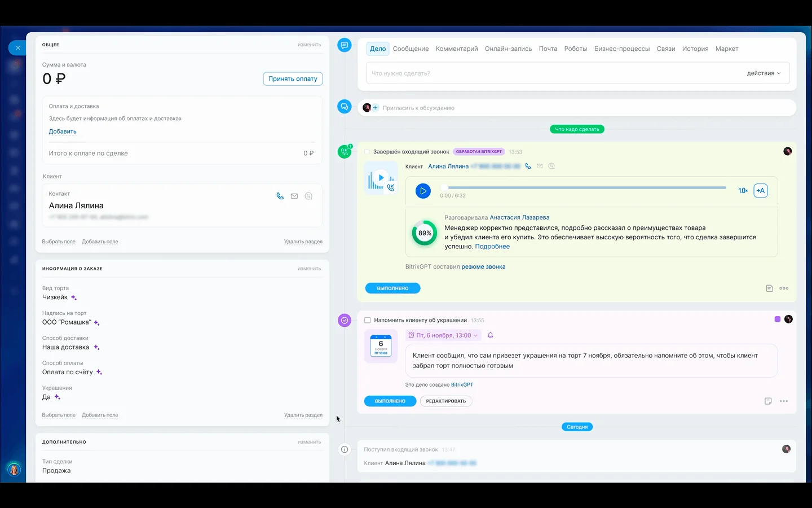
Task: Click the green incoming call timeline icon
Action: click(345, 152)
